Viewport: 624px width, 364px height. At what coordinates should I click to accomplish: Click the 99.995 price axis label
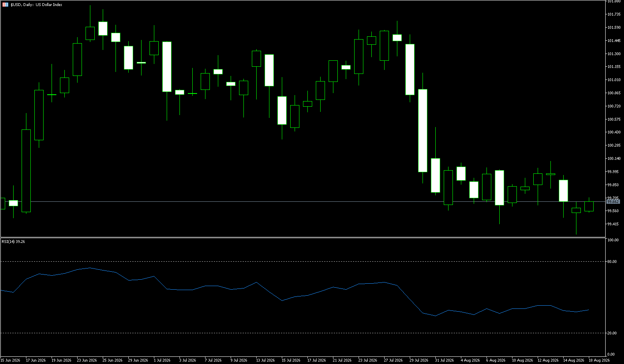tap(613, 172)
